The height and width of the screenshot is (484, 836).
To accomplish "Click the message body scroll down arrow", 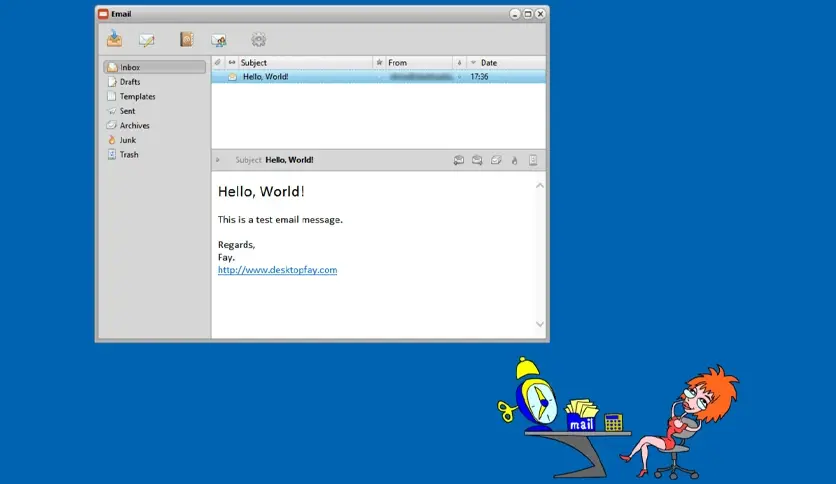I will pyautogui.click(x=540, y=324).
